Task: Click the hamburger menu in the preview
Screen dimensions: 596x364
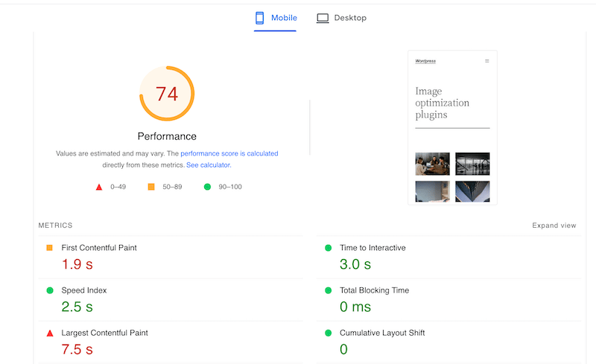Action: tap(487, 61)
